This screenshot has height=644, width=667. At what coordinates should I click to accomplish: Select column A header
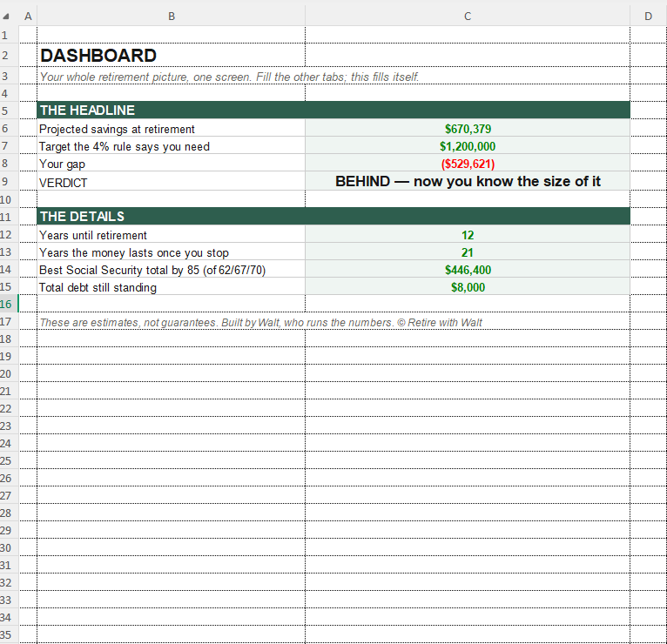pos(28,17)
